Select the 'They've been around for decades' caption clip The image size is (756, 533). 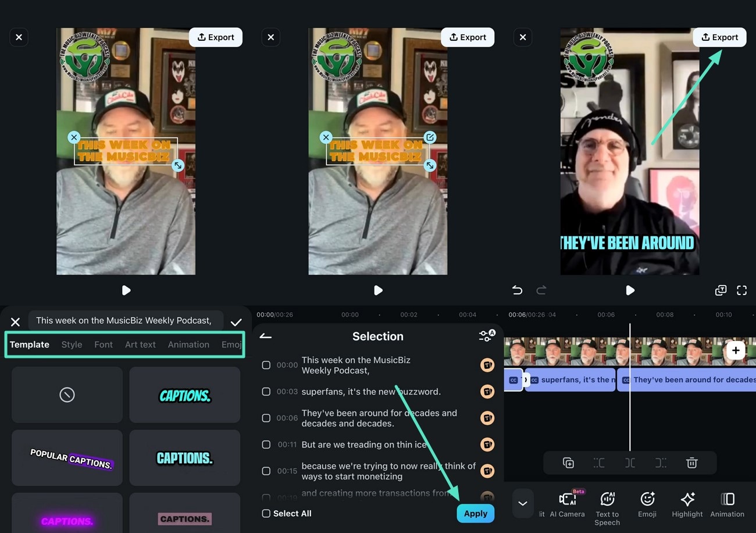[687, 380]
